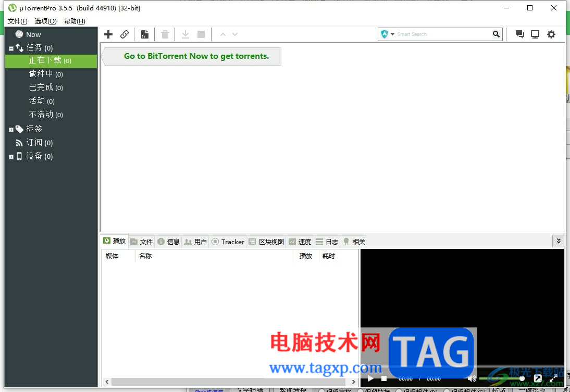Adjust the player volume slider
Screen dimensions: 570x392
502,378
